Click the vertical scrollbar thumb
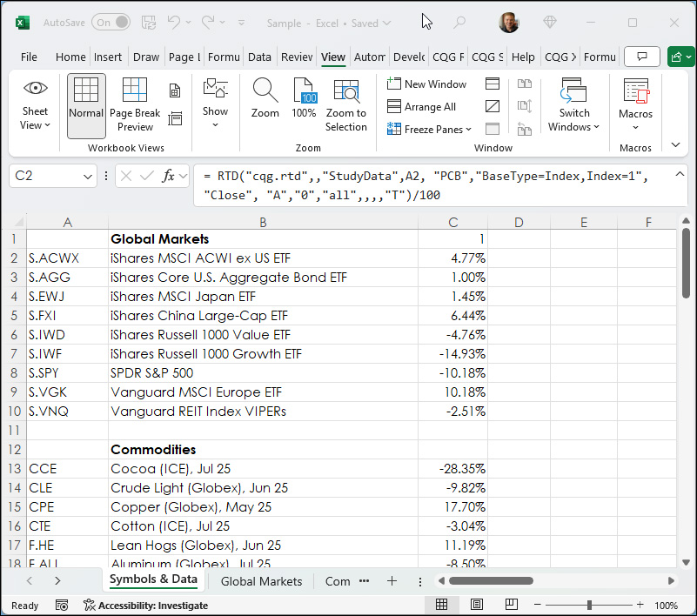 pos(686,263)
